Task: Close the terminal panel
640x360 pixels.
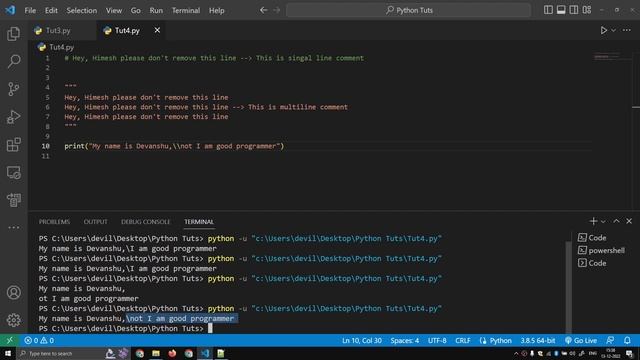Action: [629, 221]
